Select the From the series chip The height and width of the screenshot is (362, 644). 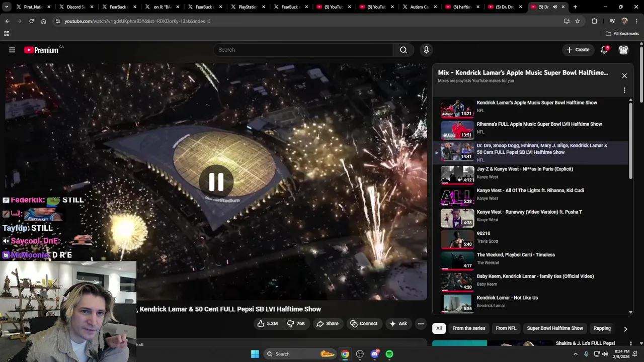[x=469, y=328]
